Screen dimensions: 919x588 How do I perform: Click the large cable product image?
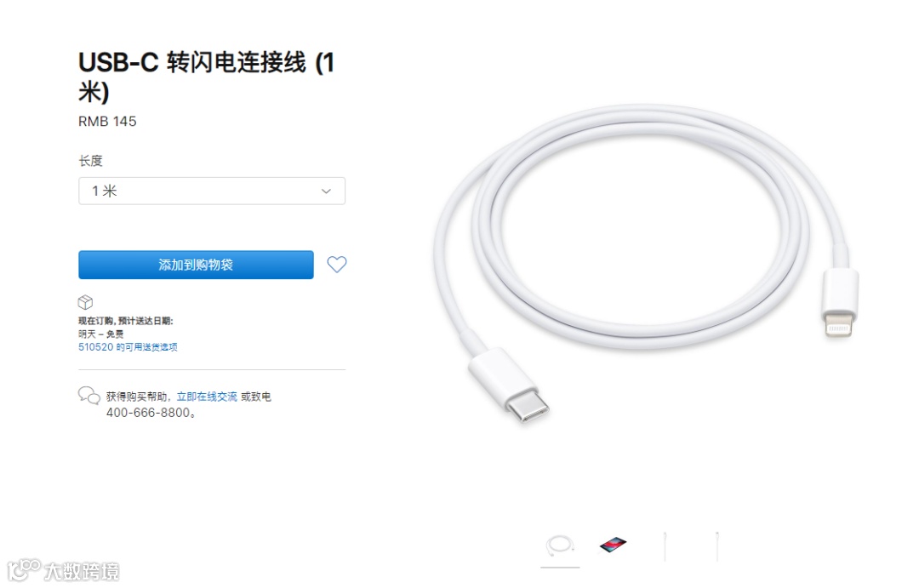pyautogui.click(x=647, y=264)
